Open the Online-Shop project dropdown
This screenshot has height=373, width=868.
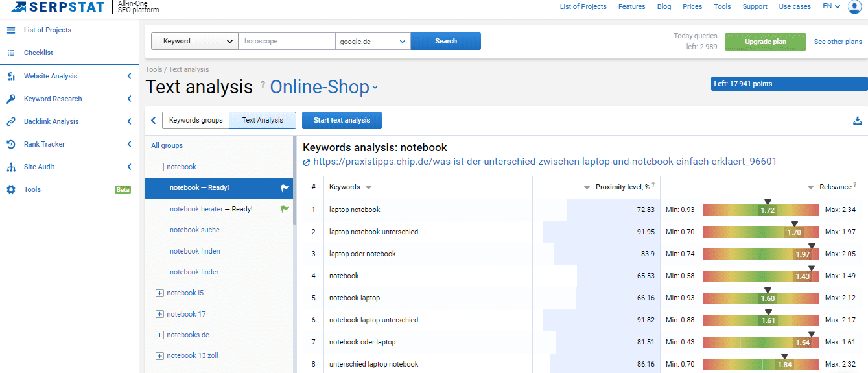coord(324,87)
